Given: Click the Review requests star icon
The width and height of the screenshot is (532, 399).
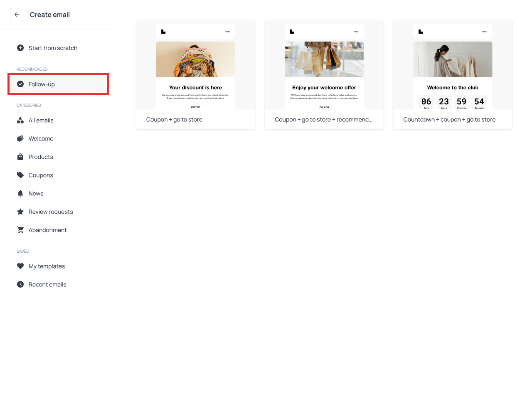Looking at the screenshot, I should 20,212.
